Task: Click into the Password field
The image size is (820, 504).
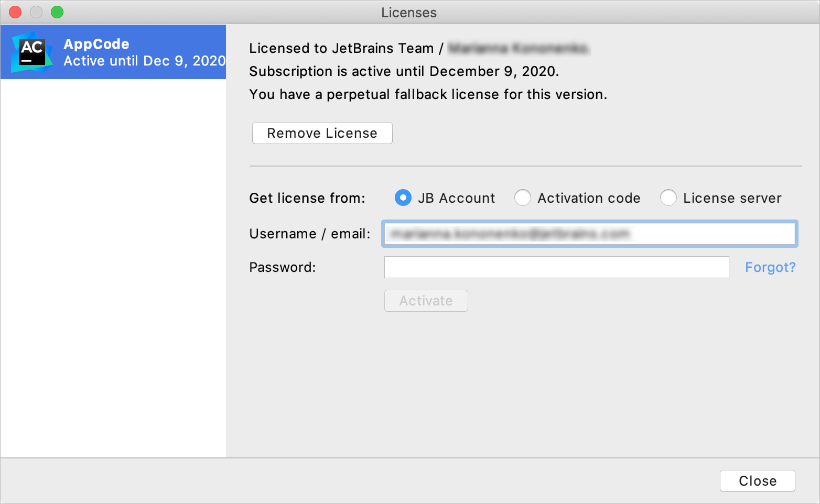Action: coord(557,267)
